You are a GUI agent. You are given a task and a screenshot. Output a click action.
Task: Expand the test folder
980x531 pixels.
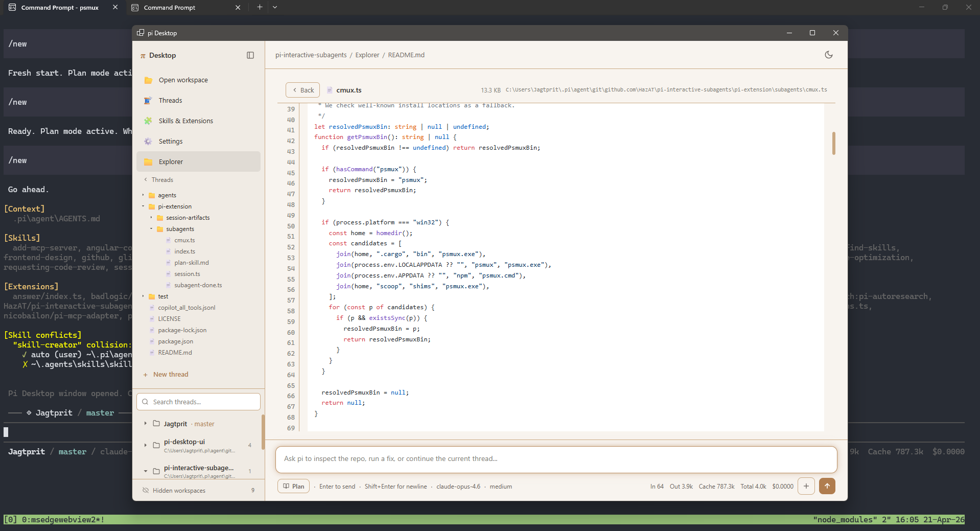[x=143, y=296]
